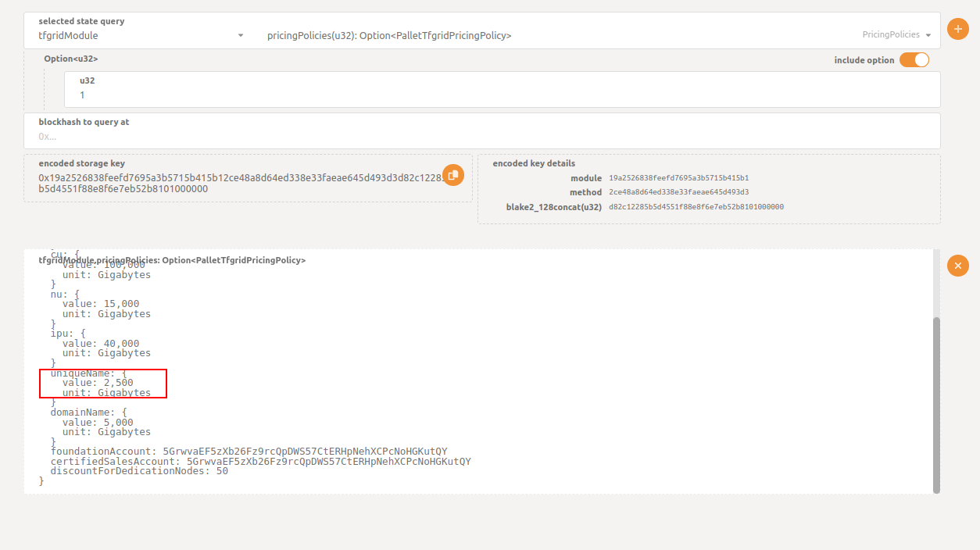Viewport: 980px width, 550px height.
Task: Focus the blockhash to query at field
Action: point(481,136)
